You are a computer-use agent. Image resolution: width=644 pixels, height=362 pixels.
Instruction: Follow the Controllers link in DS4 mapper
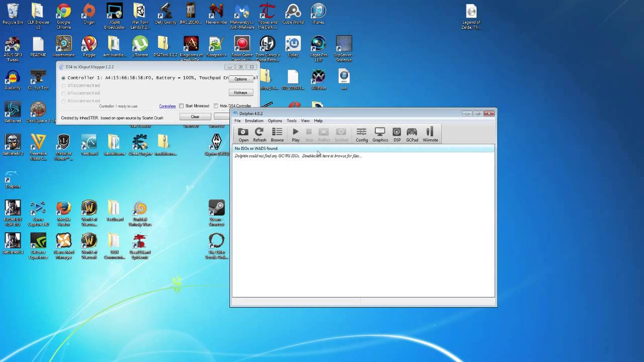tap(167, 106)
